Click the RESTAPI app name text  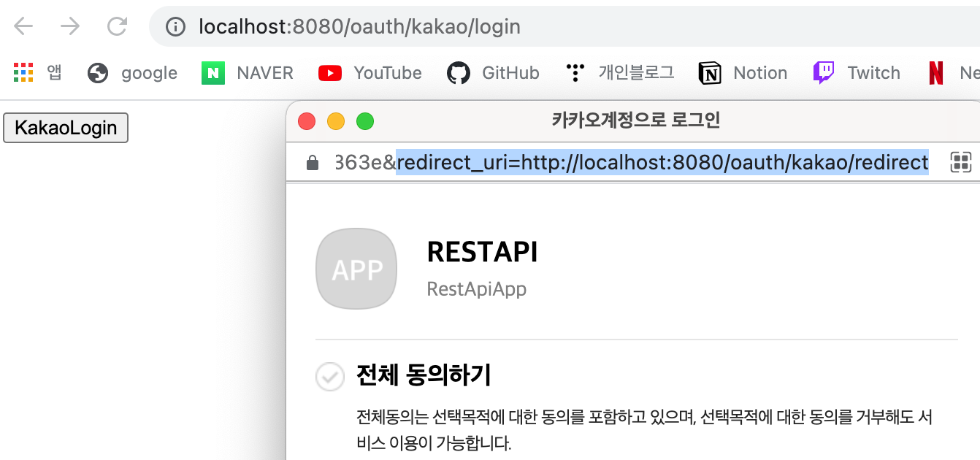[x=482, y=253]
